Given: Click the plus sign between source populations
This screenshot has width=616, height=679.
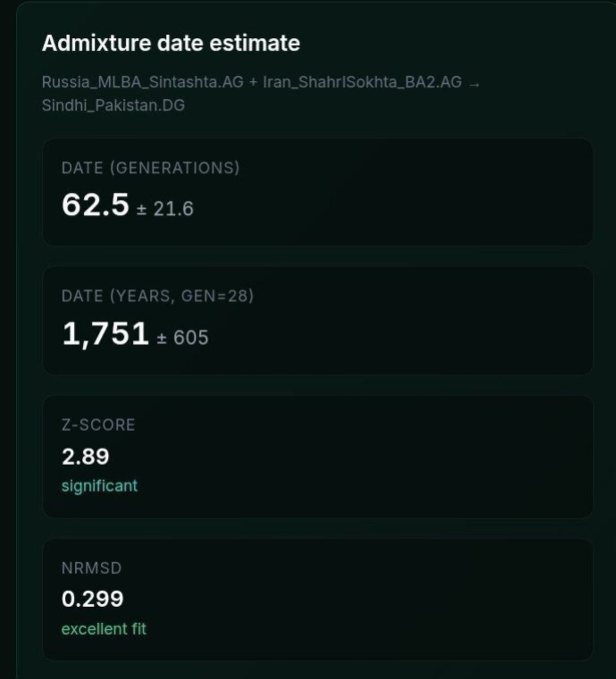Looking at the screenshot, I should tap(253, 83).
